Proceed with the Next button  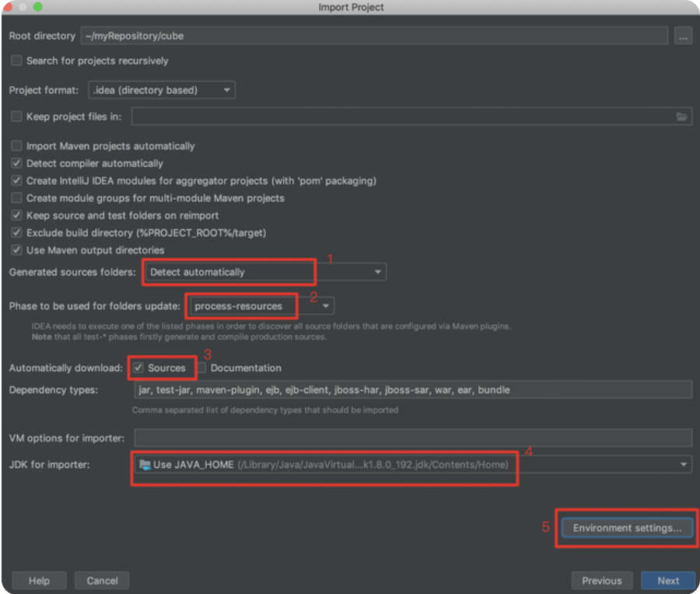(x=668, y=581)
